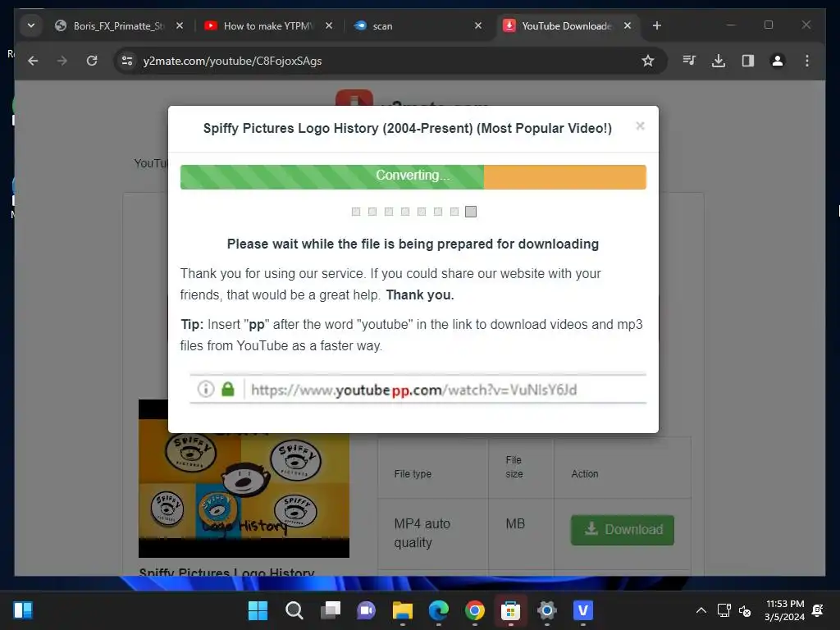Open the clock showing 11:53 PM

tap(784, 610)
